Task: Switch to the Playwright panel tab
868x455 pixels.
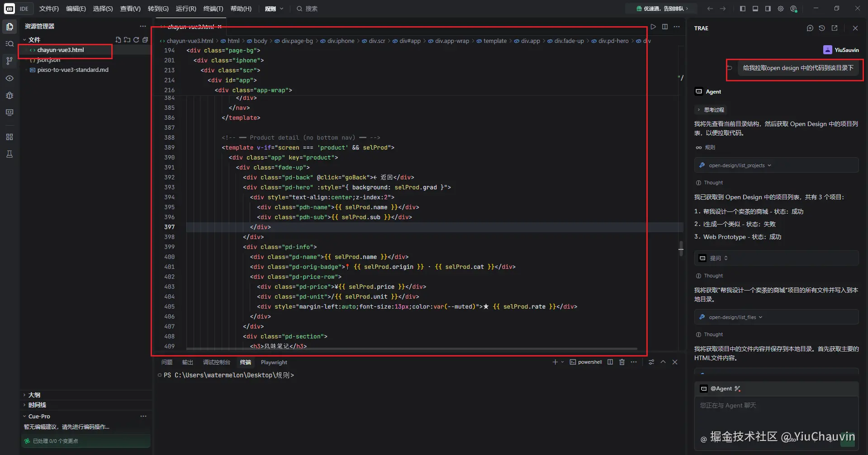Action: (x=274, y=362)
